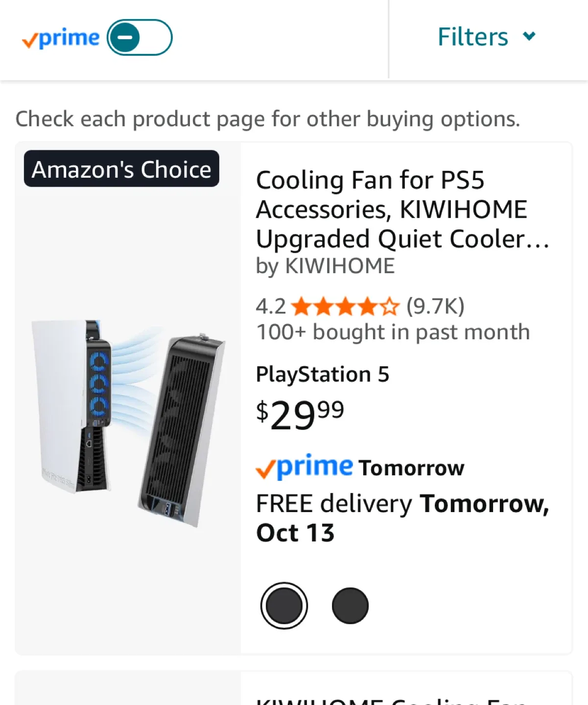Open the 9.7K reviews count
588x705 pixels.
coord(435,306)
